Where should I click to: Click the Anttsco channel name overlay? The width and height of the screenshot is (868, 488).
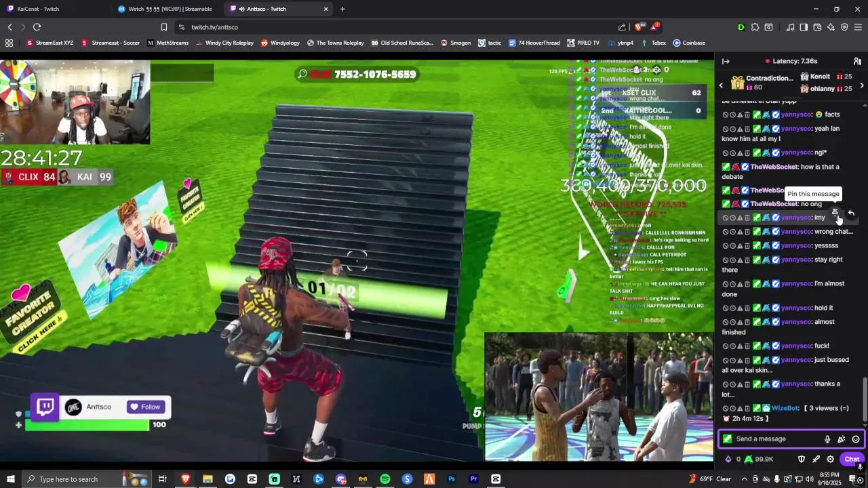coord(99,407)
